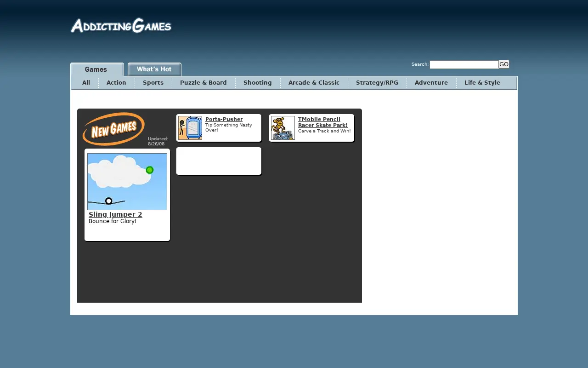Open the TMobile Pencil Racer Skate Park link
This screenshot has width=588, height=368.
(323, 122)
